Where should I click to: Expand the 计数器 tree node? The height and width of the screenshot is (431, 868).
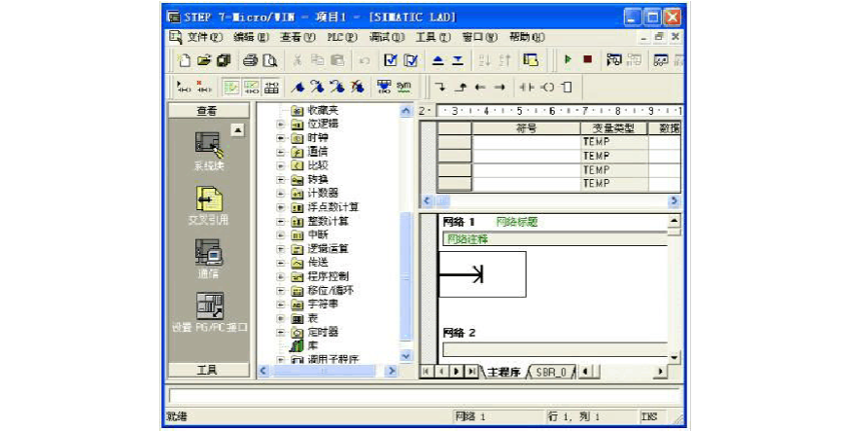(x=280, y=194)
